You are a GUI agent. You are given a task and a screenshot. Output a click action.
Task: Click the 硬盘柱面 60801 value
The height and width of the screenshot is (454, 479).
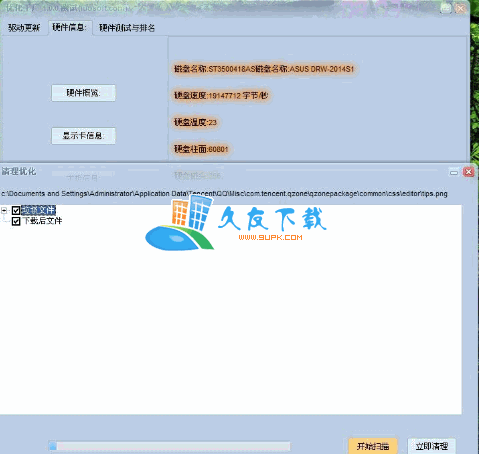201,149
